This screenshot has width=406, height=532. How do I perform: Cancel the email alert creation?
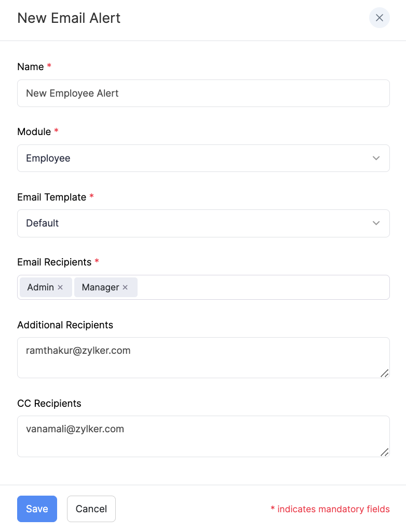point(91,509)
